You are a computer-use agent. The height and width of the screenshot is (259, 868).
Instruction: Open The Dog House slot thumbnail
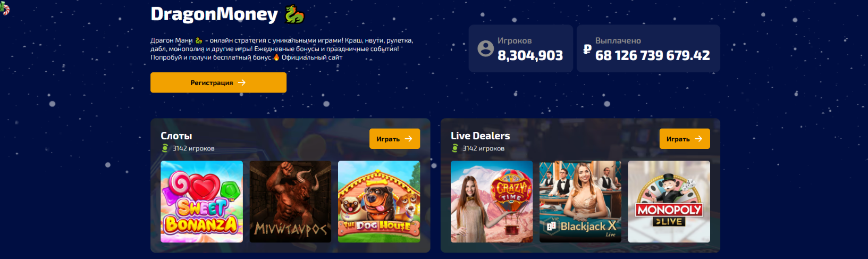tap(379, 202)
